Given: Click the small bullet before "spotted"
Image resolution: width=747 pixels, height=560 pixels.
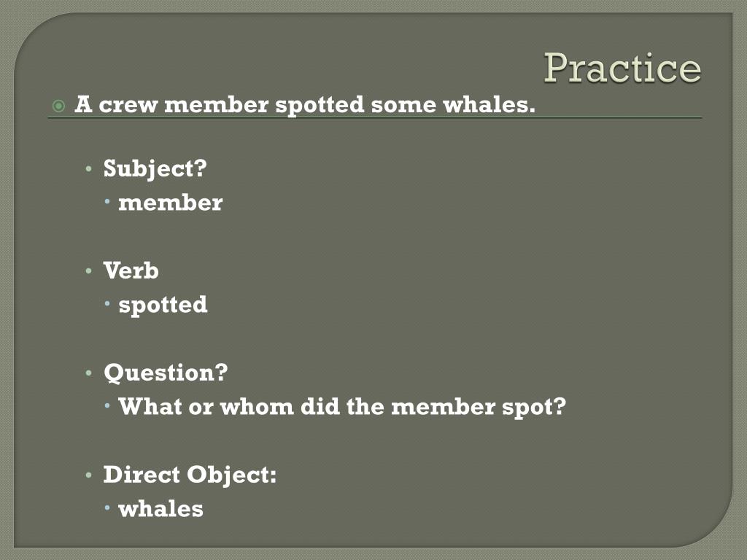Looking at the screenshot, I should (107, 303).
